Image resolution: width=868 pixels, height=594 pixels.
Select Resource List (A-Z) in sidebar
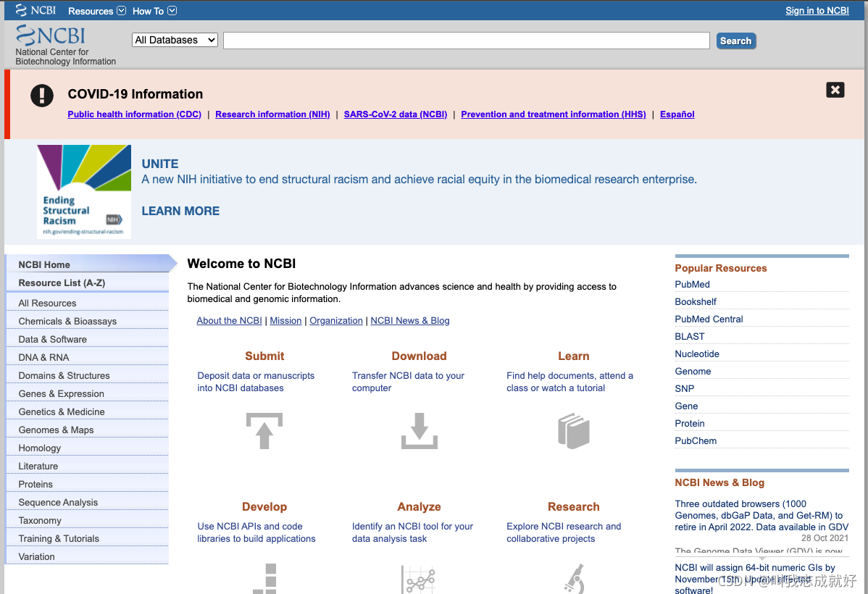(88, 283)
